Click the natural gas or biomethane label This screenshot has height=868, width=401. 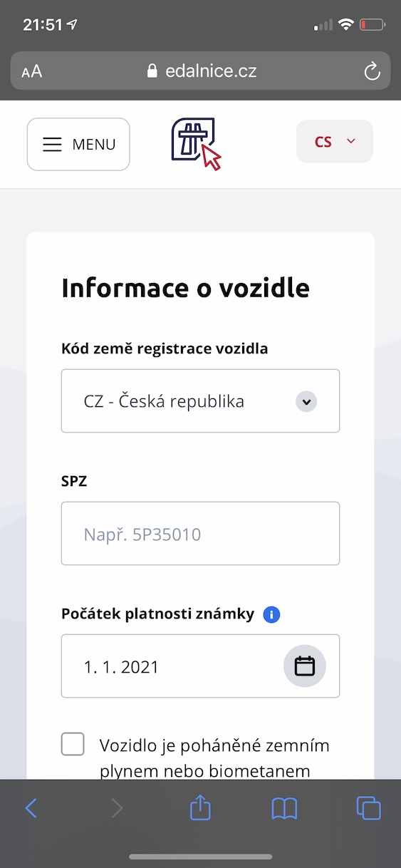click(214, 758)
